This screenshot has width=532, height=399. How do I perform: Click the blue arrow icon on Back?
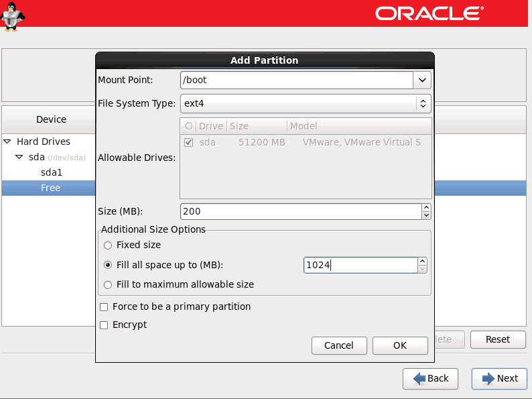coord(419,378)
